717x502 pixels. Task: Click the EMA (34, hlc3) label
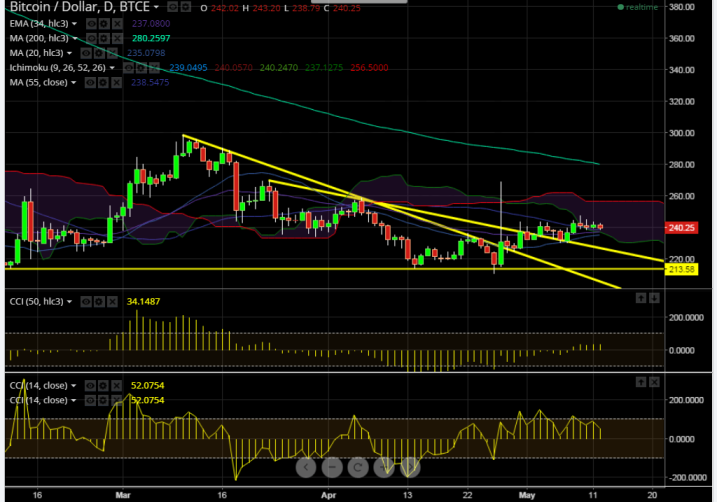tap(39, 23)
